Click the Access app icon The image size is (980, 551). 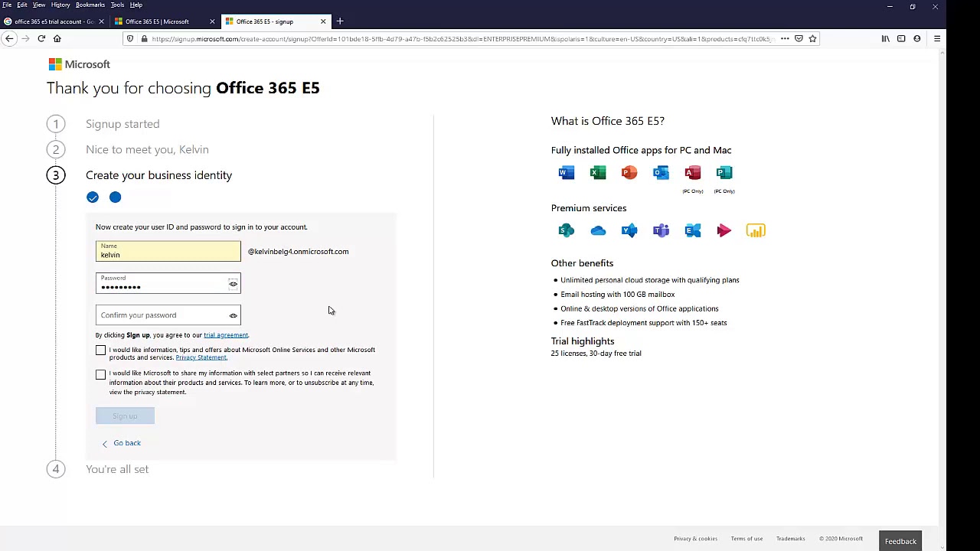pyautogui.click(x=693, y=173)
